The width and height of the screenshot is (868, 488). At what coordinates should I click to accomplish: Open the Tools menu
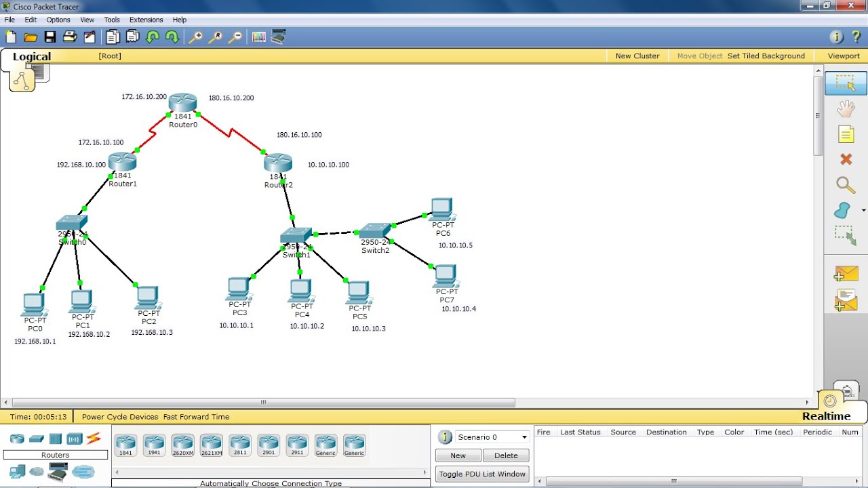(112, 20)
